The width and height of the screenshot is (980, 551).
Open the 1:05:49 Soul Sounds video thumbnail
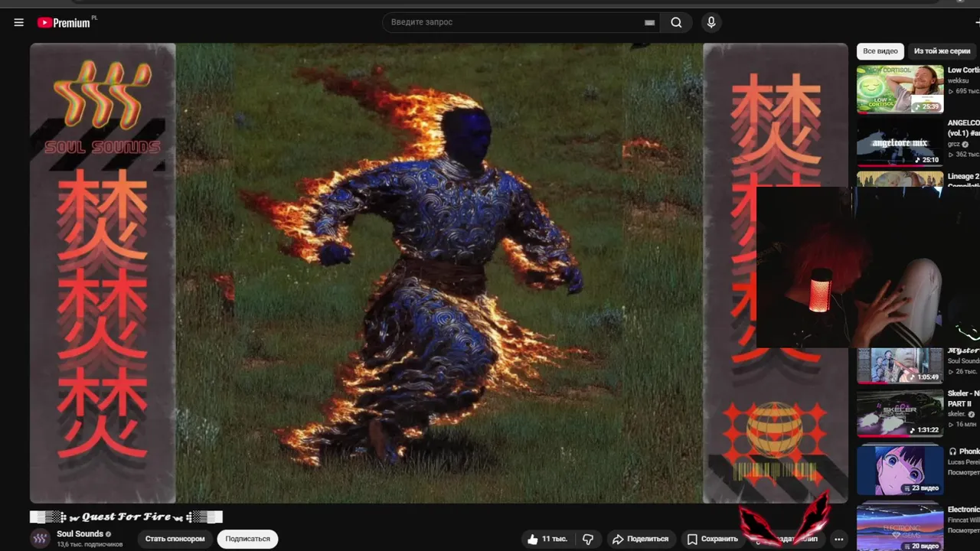[900, 365]
